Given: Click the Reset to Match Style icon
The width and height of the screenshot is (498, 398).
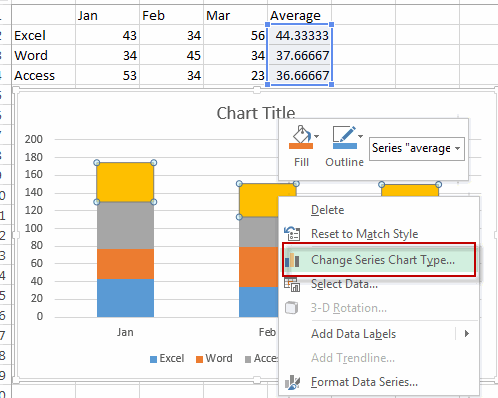Looking at the screenshot, I should point(292,233).
